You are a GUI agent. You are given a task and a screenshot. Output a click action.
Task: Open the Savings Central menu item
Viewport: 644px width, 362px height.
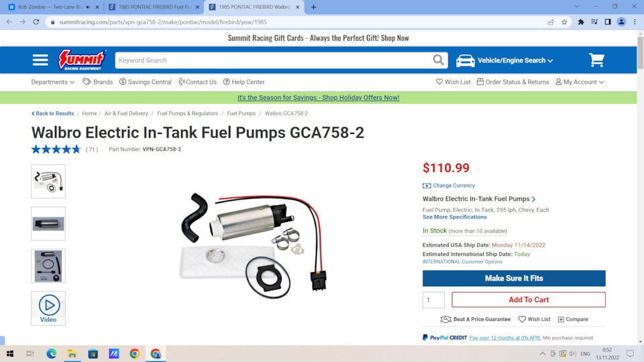click(x=146, y=82)
